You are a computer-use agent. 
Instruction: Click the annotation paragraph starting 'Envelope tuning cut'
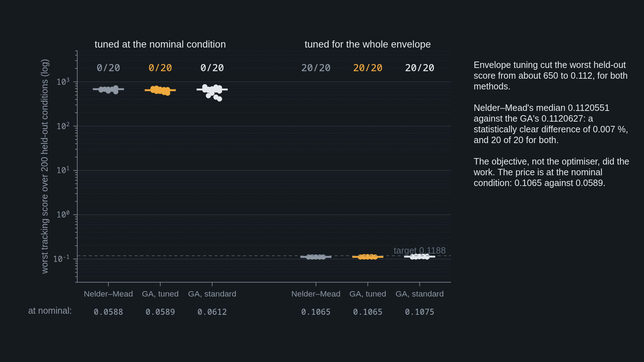[551, 76]
